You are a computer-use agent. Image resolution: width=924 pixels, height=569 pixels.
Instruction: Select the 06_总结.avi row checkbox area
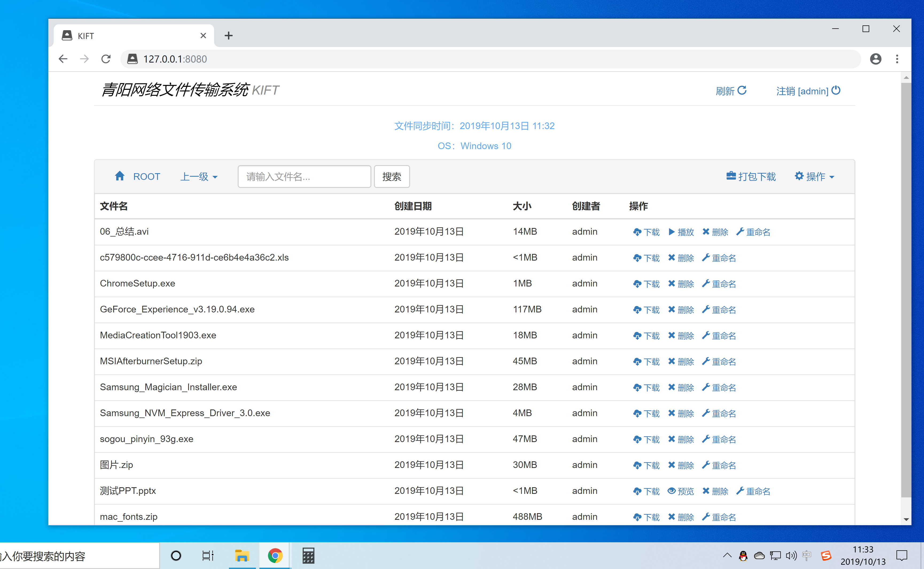(124, 231)
